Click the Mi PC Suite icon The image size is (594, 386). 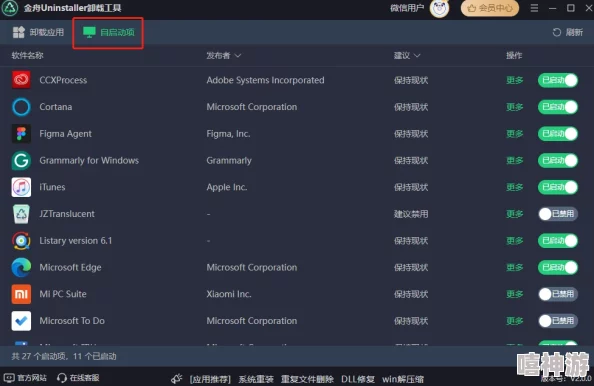[x=21, y=294]
